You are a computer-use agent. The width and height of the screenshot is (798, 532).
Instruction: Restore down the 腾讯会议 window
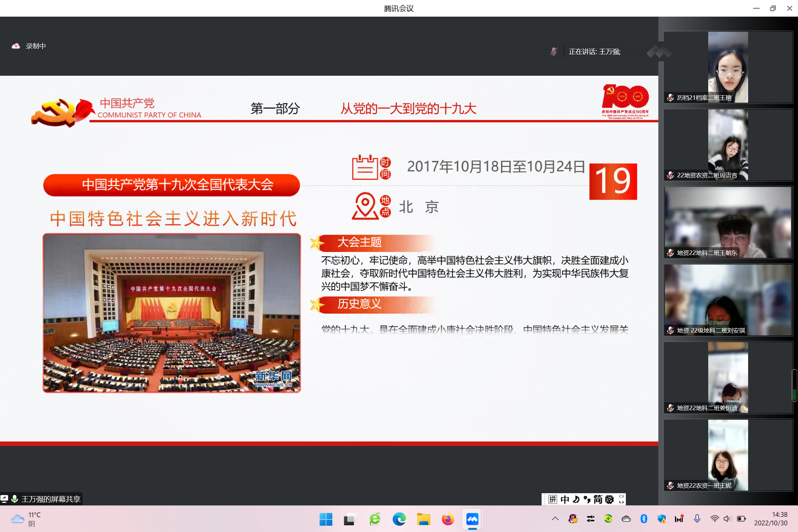(773, 8)
